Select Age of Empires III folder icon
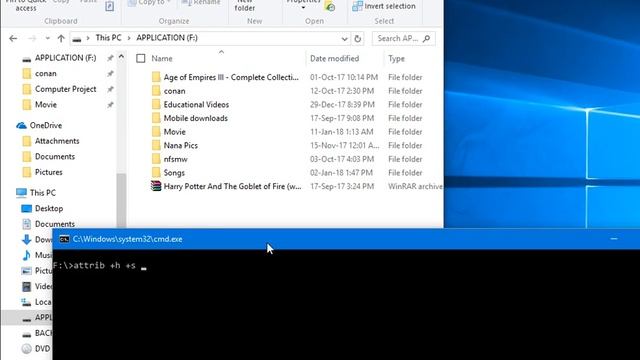Viewport: 640px width, 360px height. (156, 77)
